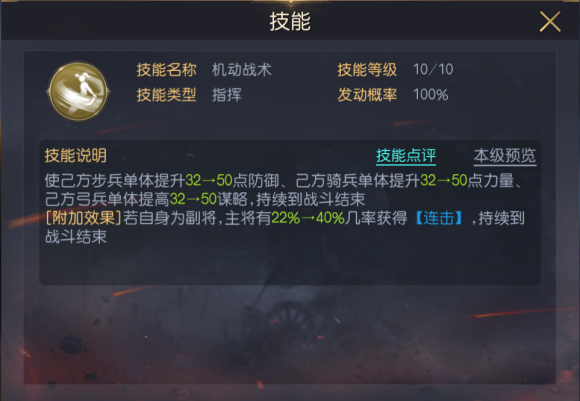This screenshot has width=580, height=401.
Task: Click the skill level value 10/10
Action: coord(433,70)
